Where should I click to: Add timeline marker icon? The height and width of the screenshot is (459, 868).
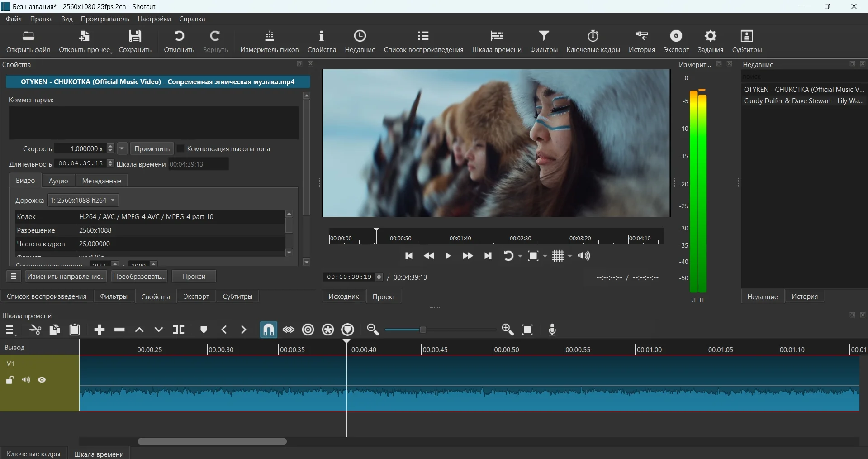pos(204,330)
